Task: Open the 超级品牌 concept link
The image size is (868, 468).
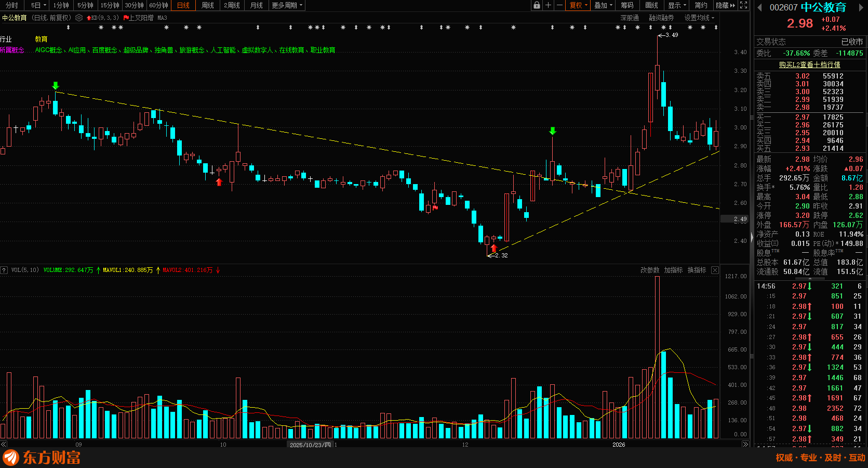Action: coord(136,50)
